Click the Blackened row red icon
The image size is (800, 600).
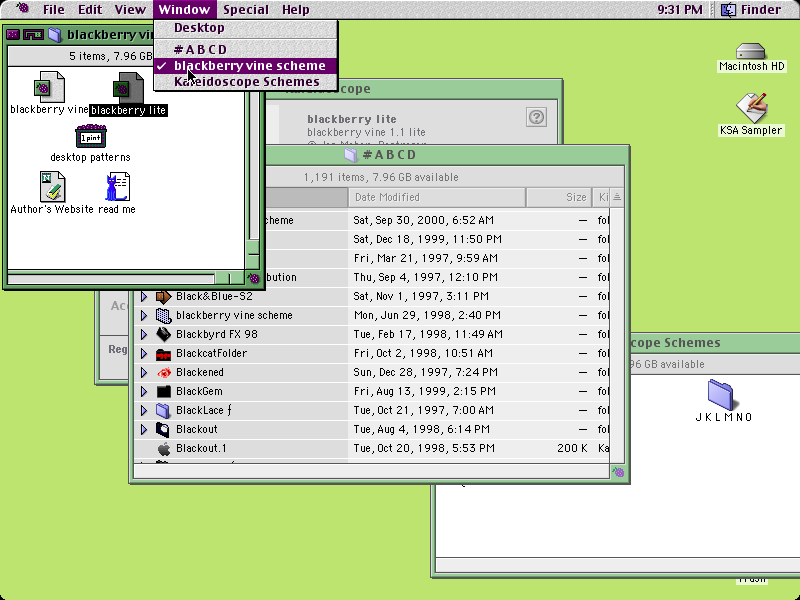[163, 373]
